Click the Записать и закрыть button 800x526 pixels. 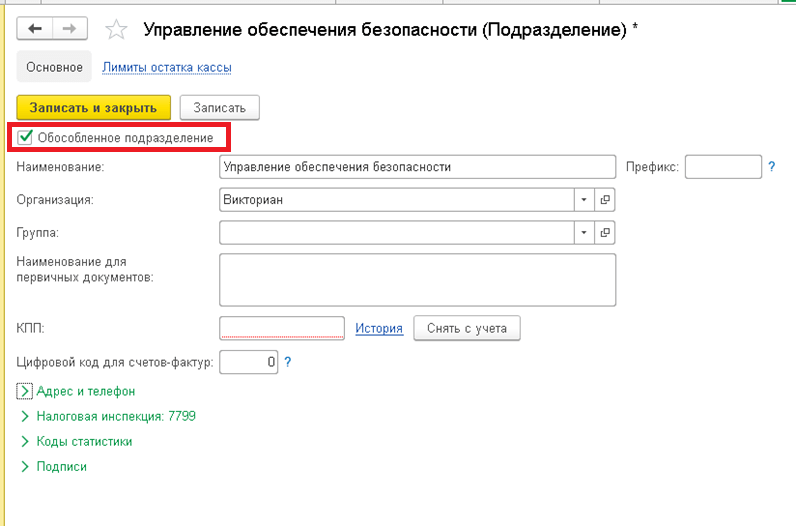coord(93,108)
